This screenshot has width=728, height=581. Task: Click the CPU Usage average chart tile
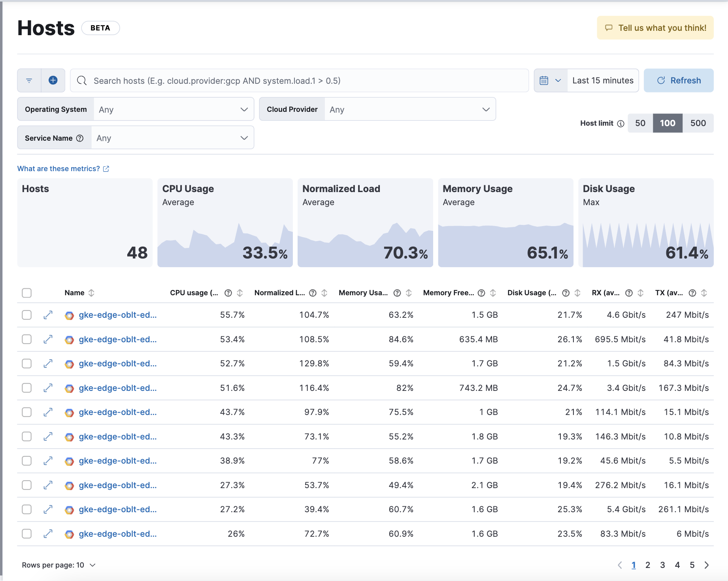coord(225,223)
